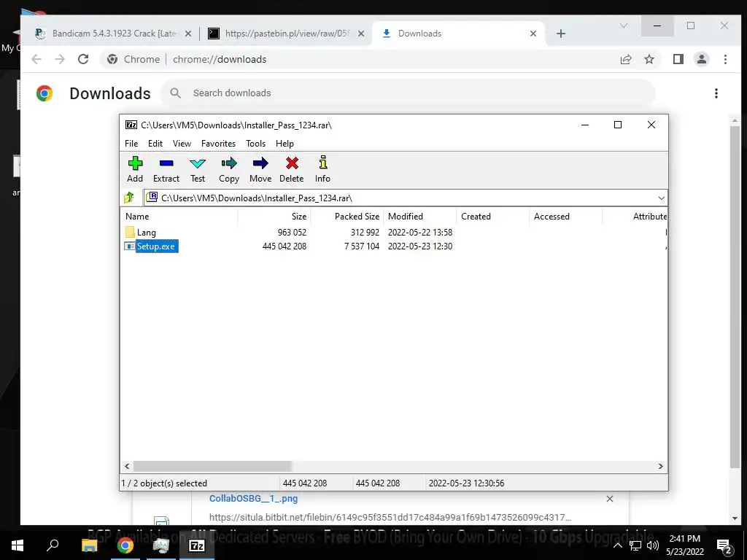This screenshot has height=560, width=747.
Task: Open the File menu in 7-Zip
Action: pos(131,144)
